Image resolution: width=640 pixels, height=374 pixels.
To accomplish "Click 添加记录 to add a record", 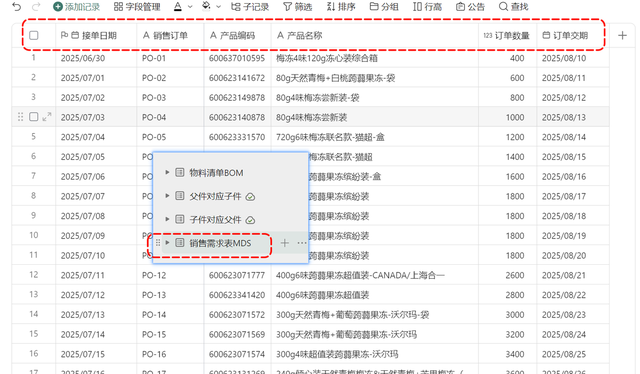I will [77, 7].
